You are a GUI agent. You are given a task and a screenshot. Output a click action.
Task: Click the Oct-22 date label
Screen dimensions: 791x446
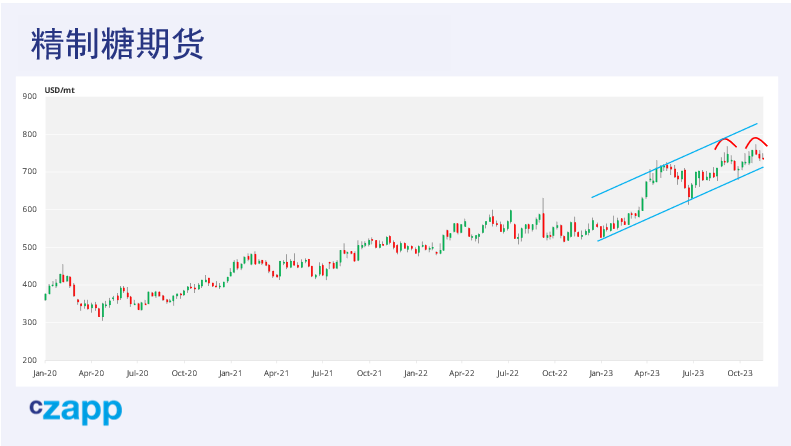click(x=554, y=373)
